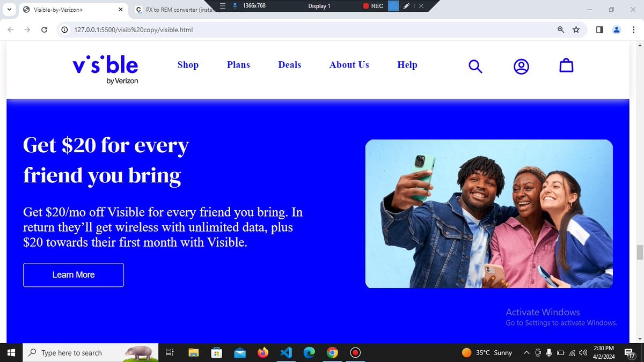Screen dimensions: 644x362
Task: Open the Shop menu
Action: [188, 65]
